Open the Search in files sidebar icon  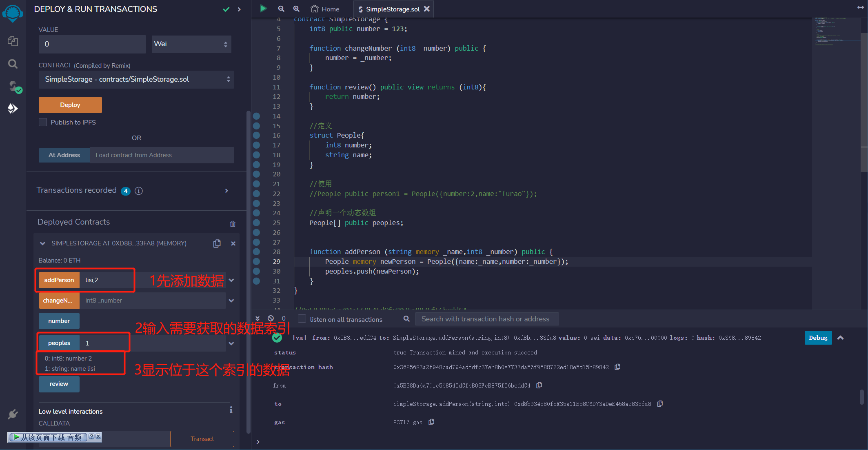point(13,64)
